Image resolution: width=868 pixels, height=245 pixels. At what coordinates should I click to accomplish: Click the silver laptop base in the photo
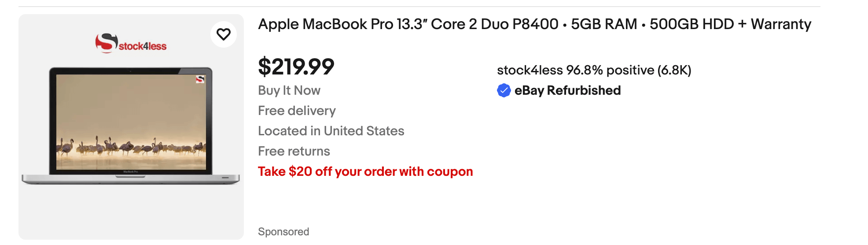click(x=131, y=179)
